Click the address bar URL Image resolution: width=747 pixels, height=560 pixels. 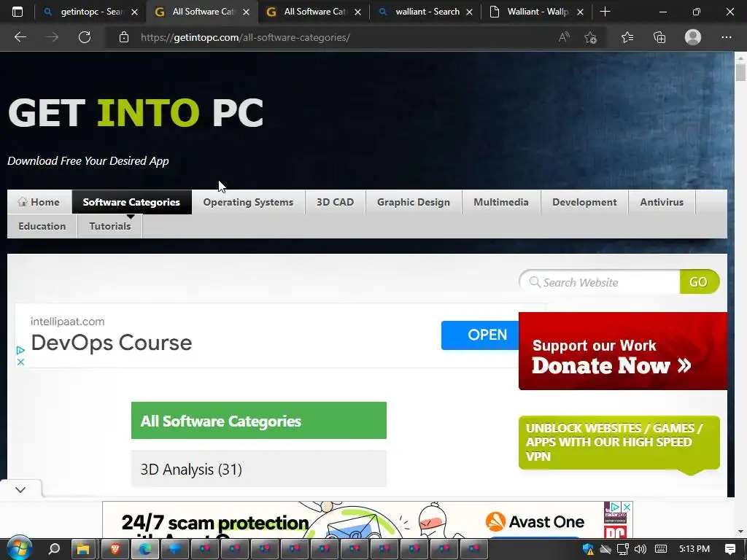pyautogui.click(x=245, y=38)
